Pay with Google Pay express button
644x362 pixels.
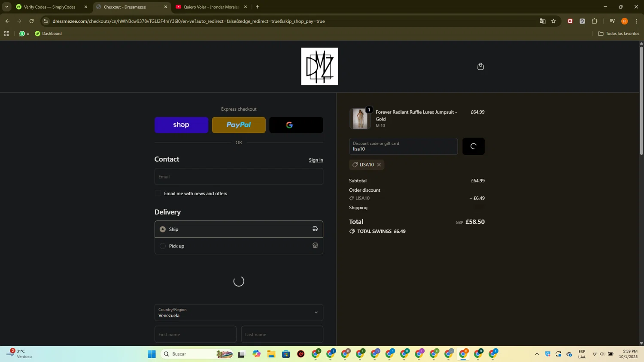coord(296,125)
